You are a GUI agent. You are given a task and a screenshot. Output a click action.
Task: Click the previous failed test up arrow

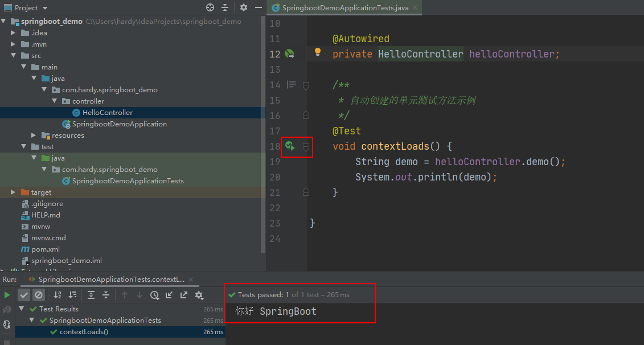(x=125, y=295)
